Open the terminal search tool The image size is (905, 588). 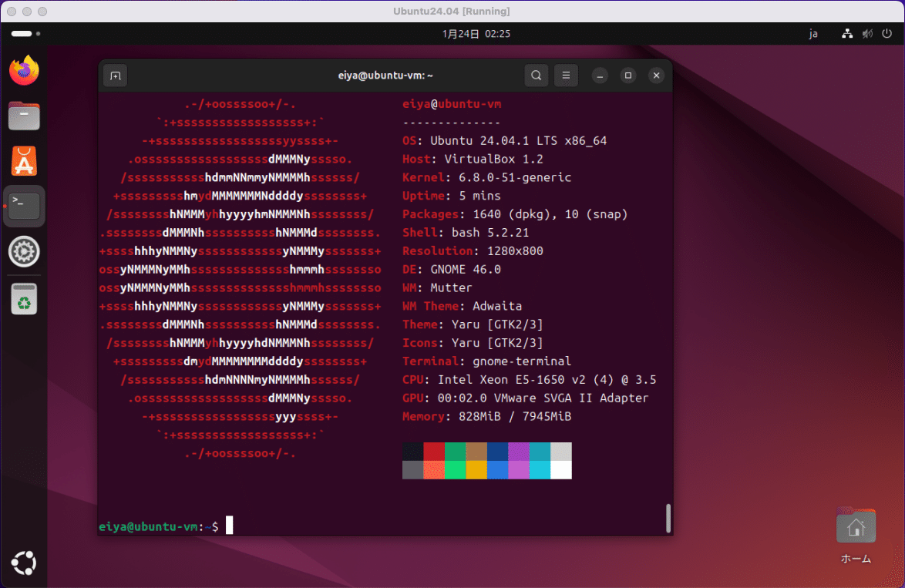(537, 76)
